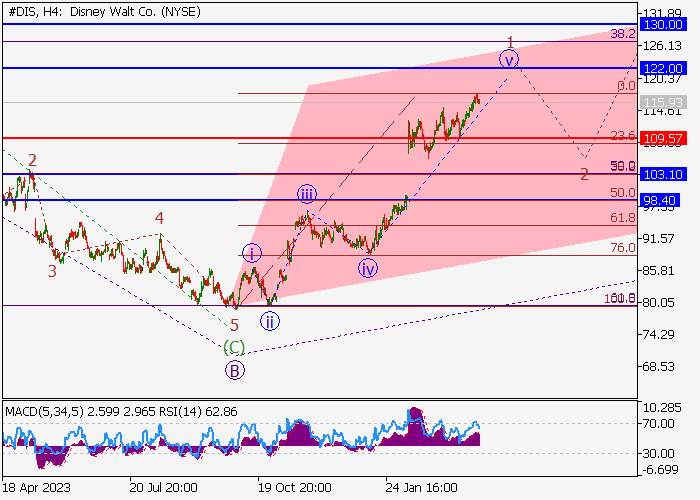Viewport: 700px width, 500px height.
Task: Click the '24 Jan 16:00' date on time axis
Action: 421,487
